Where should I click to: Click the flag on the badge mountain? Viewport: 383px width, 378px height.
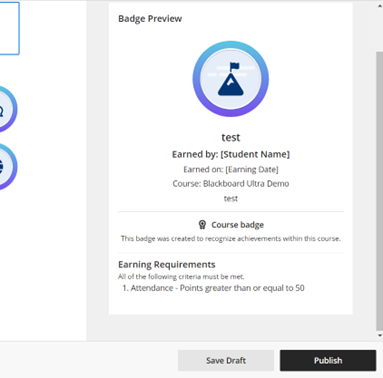[x=234, y=67]
